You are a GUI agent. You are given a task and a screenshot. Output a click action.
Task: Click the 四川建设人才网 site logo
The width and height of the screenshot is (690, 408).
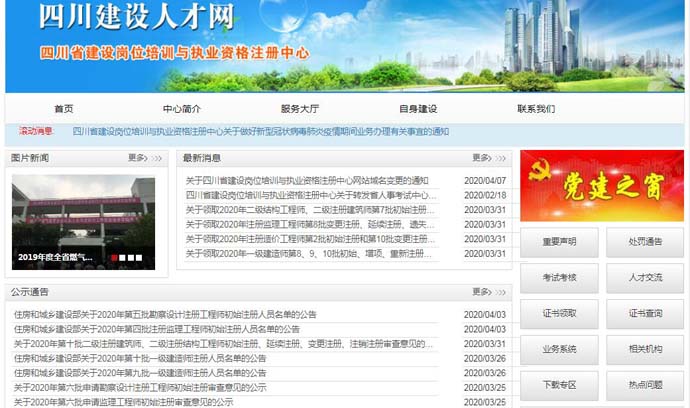(136, 17)
